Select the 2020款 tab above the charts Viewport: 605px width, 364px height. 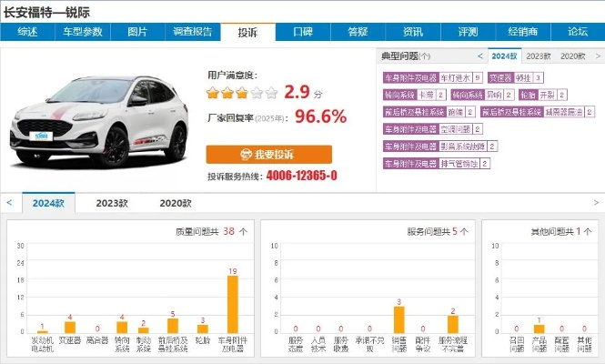pyautogui.click(x=176, y=203)
